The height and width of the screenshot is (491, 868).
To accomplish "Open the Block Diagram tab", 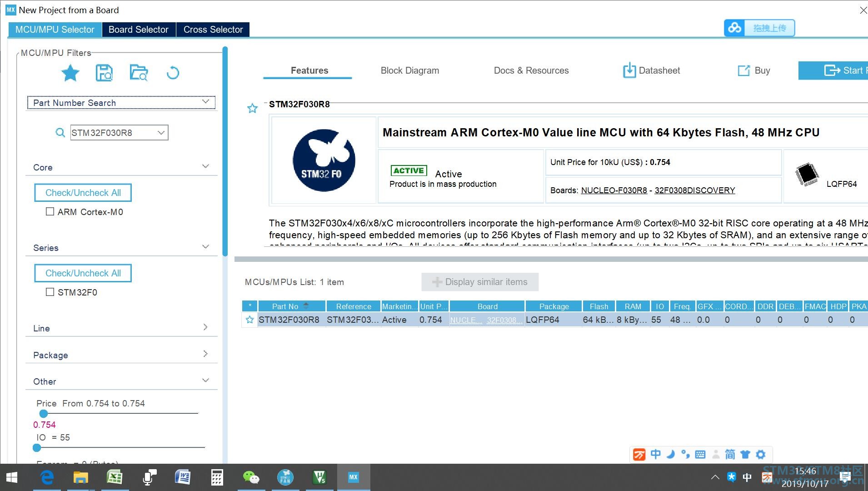I will [410, 70].
